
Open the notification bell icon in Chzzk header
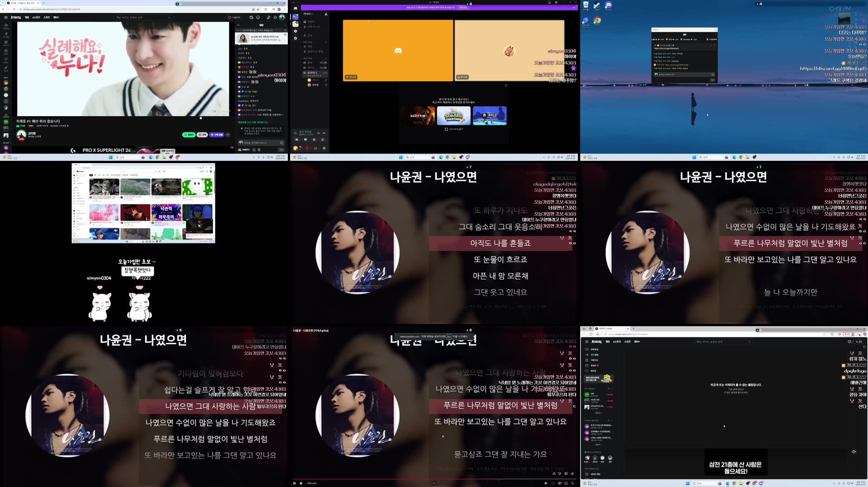tap(257, 17)
